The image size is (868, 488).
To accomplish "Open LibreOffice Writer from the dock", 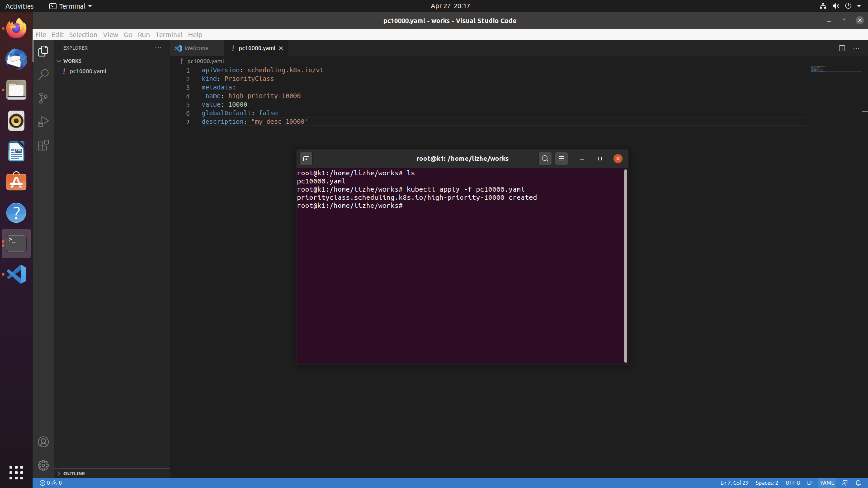I will coord(16,151).
